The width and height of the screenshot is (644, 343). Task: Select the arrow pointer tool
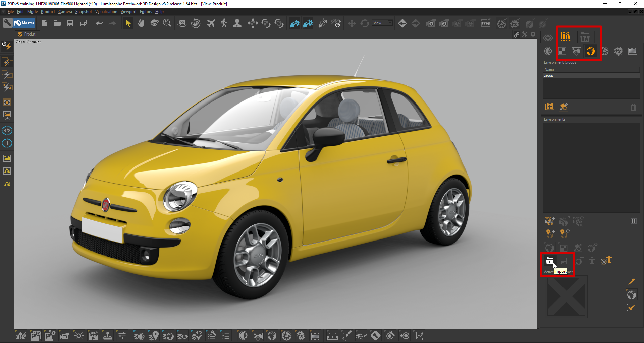coord(128,23)
